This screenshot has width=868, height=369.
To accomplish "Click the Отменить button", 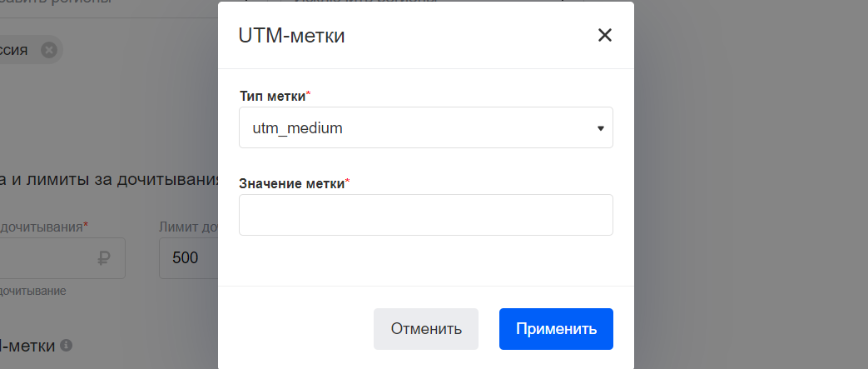I will (x=426, y=329).
